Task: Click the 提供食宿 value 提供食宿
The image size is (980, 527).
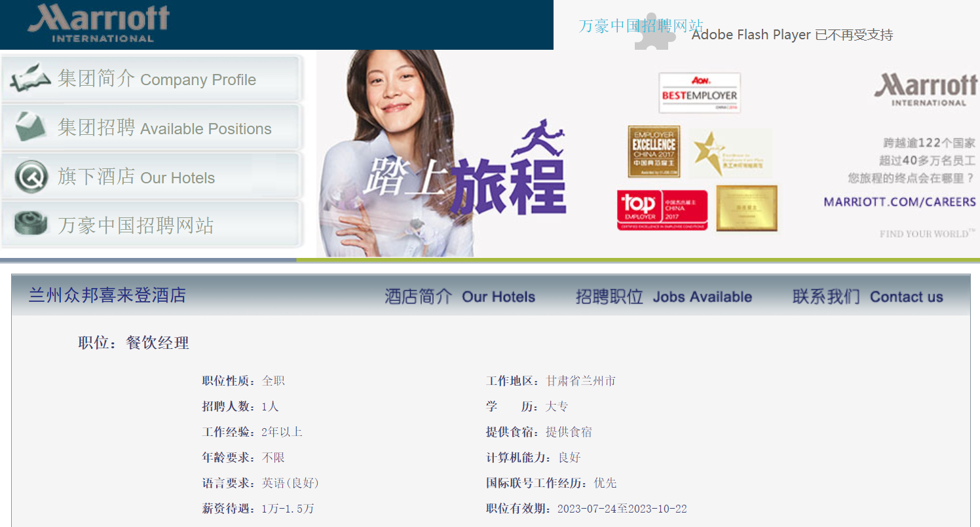Action: tap(569, 432)
